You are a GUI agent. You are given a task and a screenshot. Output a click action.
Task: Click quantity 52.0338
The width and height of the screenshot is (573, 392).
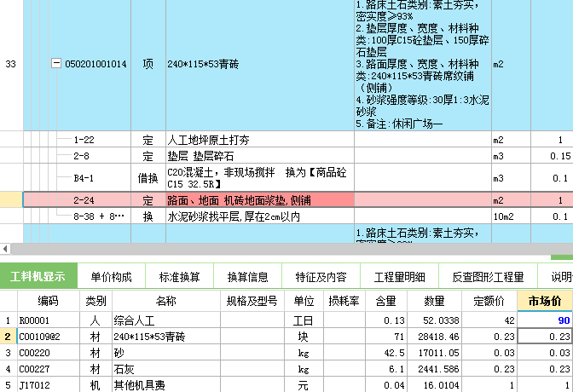[x=434, y=320]
